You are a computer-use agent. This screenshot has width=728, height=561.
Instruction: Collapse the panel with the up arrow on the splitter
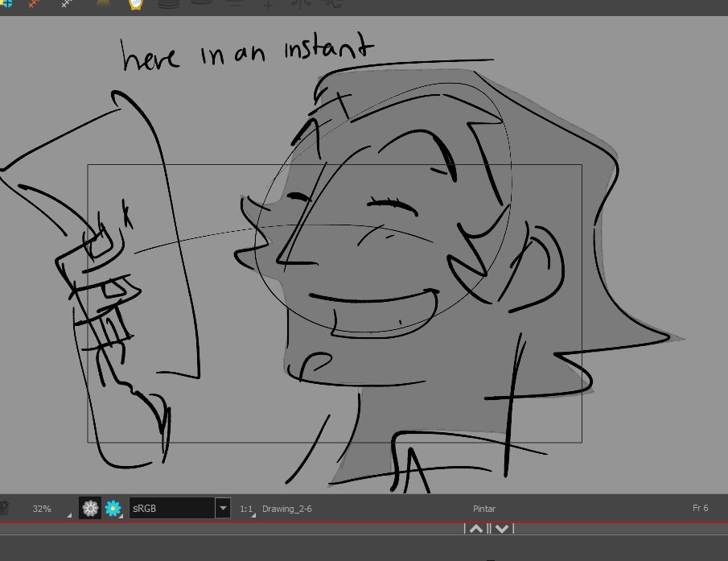476,529
